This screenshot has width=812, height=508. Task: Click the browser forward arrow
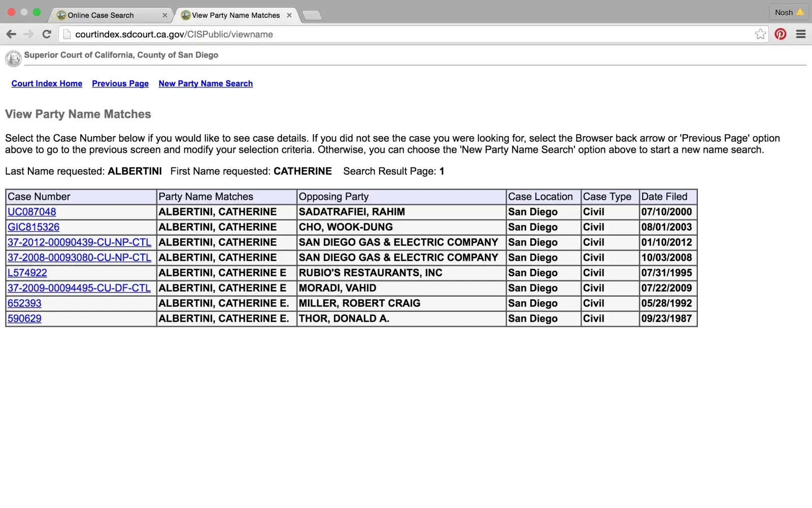click(29, 34)
